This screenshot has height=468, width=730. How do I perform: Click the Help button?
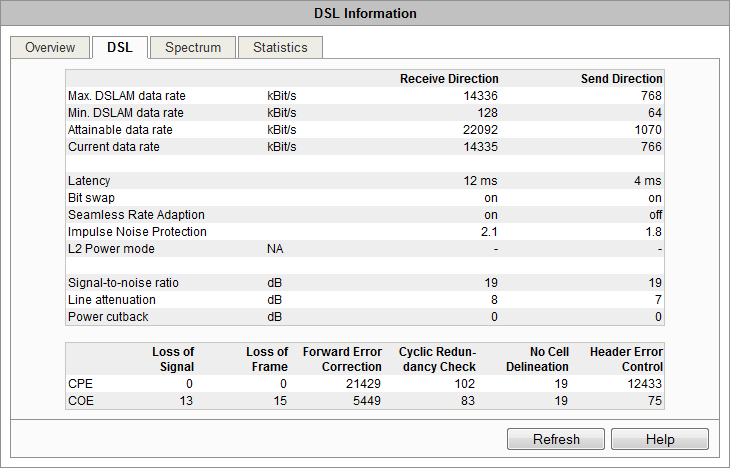[x=659, y=439]
